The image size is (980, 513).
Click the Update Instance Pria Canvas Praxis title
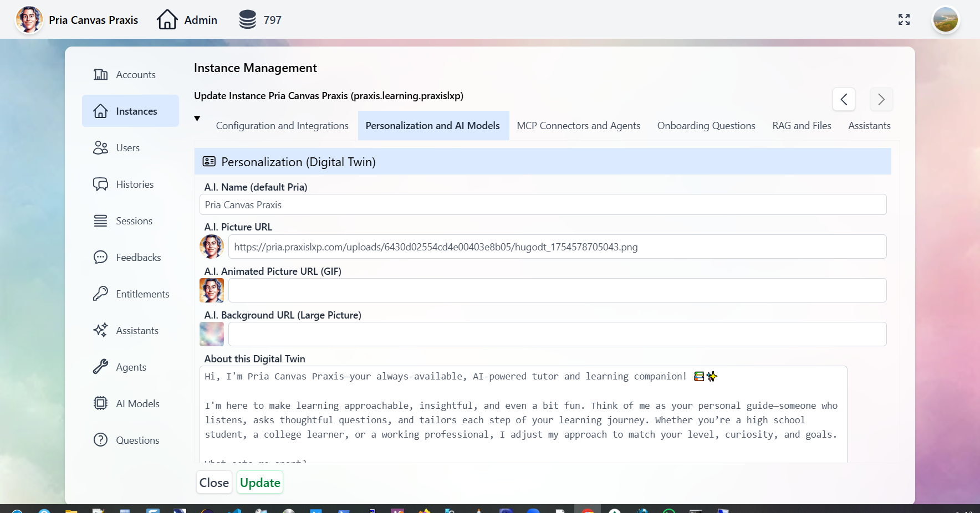click(329, 96)
